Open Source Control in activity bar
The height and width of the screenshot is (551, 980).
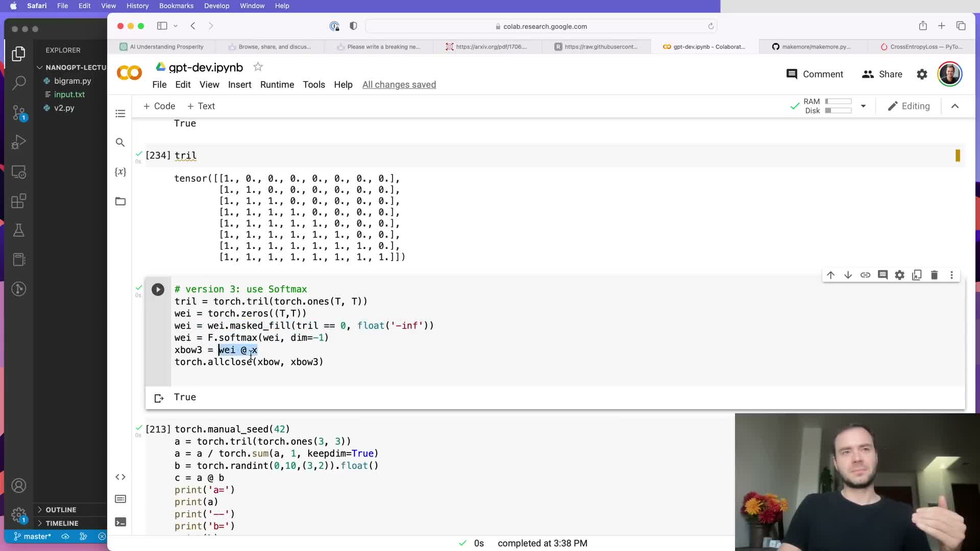pyautogui.click(x=19, y=113)
